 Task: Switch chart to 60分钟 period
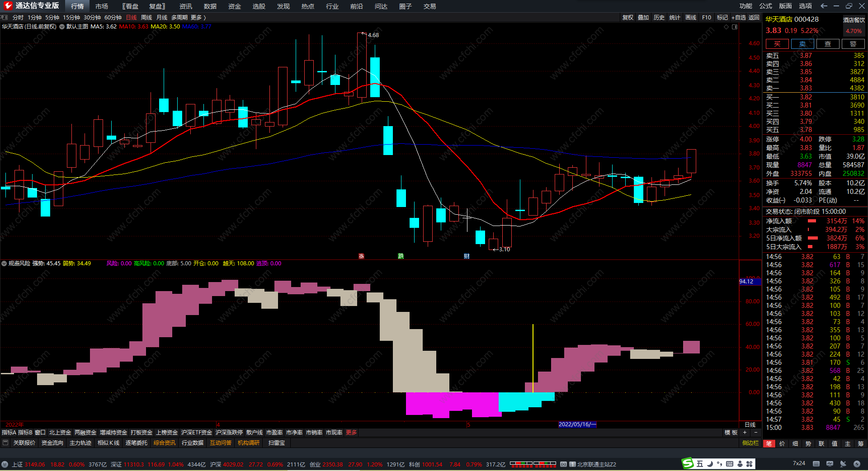click(113, 18)
